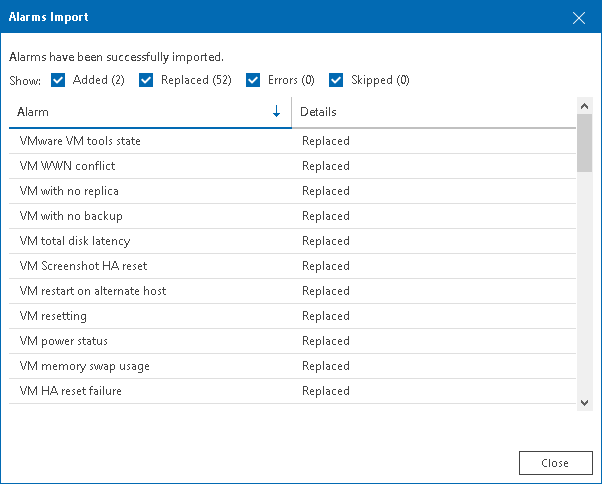Viewport: 602px width, 484px height.
Task: Select the VM power status row
Action: tap(293, 341)
